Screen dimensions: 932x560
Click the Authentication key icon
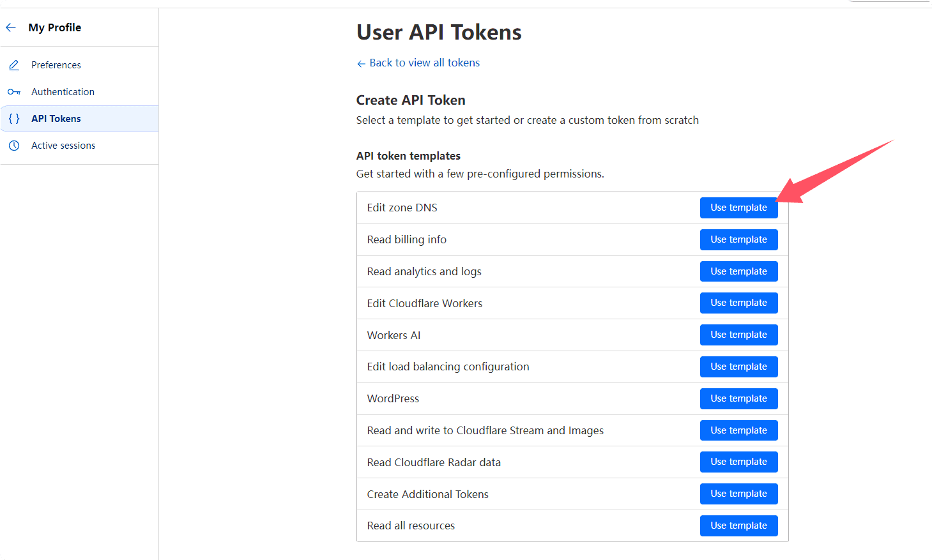pos(14,92)
